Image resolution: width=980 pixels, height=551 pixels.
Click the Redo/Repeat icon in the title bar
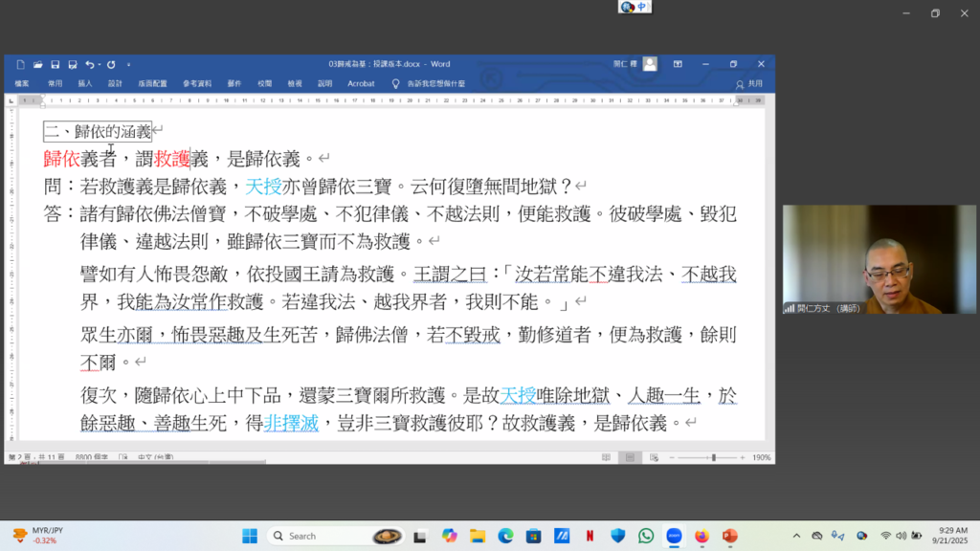(x=111, y=65)
